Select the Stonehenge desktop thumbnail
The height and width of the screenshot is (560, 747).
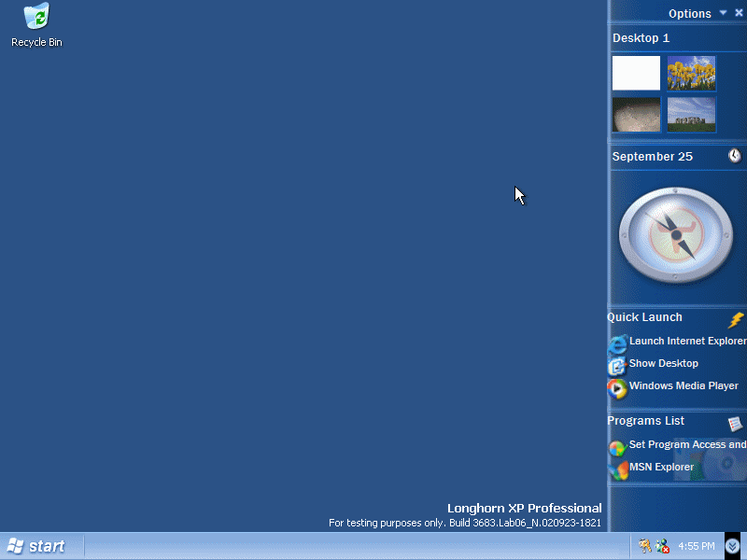pyautogui.click(x=691, y=114)
